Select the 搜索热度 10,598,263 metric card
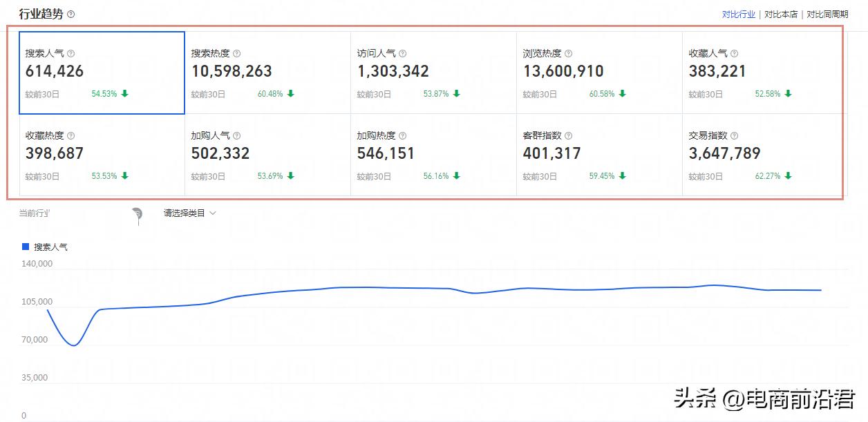868x422 pixels. pyautogui.click(x=268, y=73)
